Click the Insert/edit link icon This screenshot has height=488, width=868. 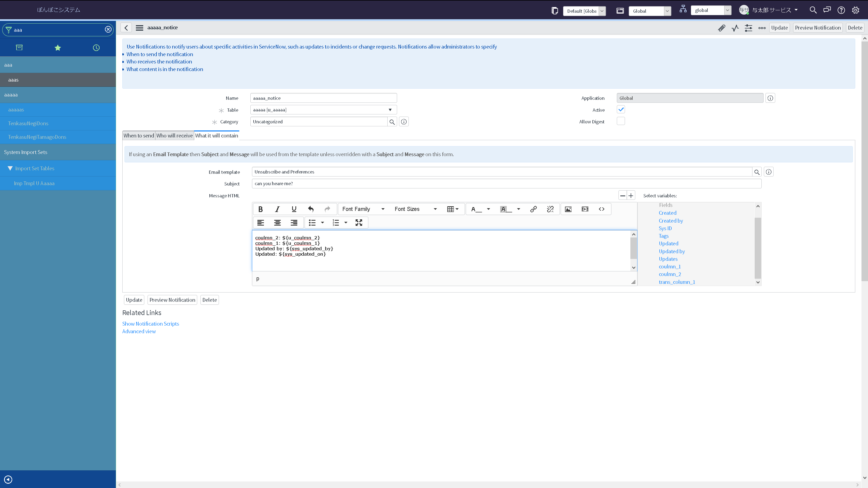(533, 209)
